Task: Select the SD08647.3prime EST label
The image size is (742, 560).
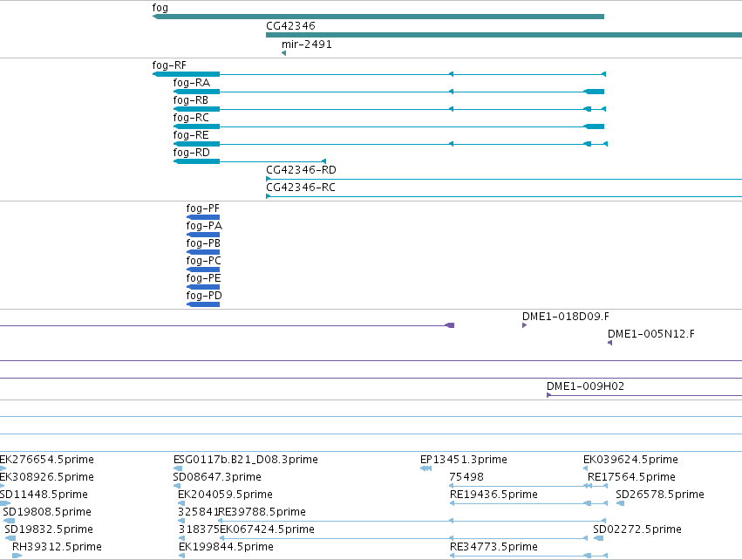Action: (x=217, y=476)
